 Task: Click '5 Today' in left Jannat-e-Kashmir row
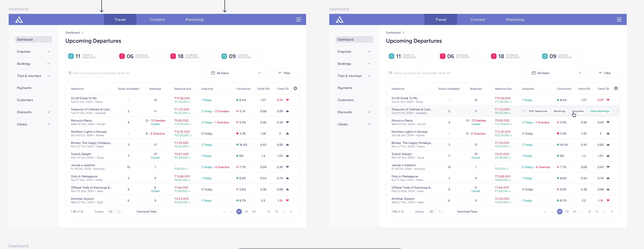[x=207, y=167]
